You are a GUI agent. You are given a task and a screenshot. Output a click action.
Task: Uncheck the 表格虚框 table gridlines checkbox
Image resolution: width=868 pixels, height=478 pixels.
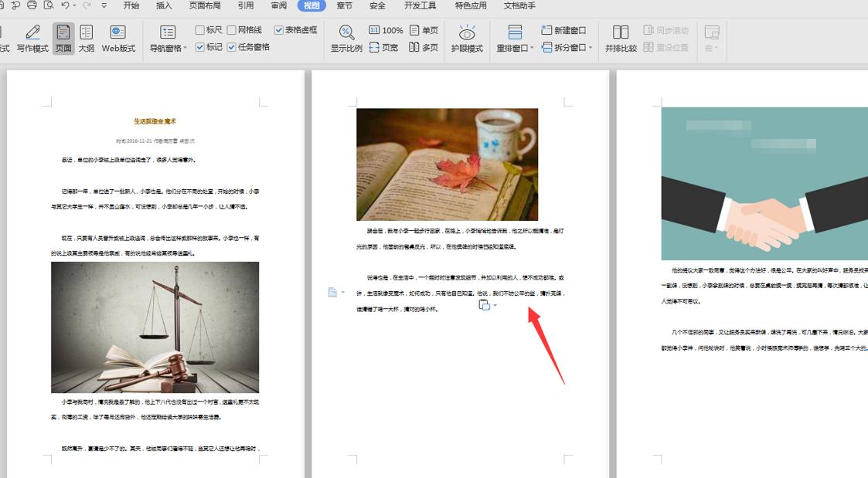[279, 30]
